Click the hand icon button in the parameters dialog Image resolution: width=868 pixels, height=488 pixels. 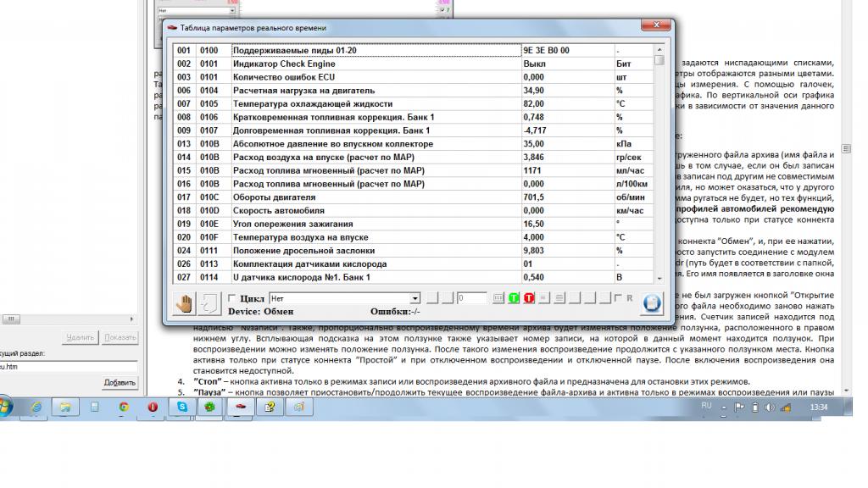(x=183, y=302)
